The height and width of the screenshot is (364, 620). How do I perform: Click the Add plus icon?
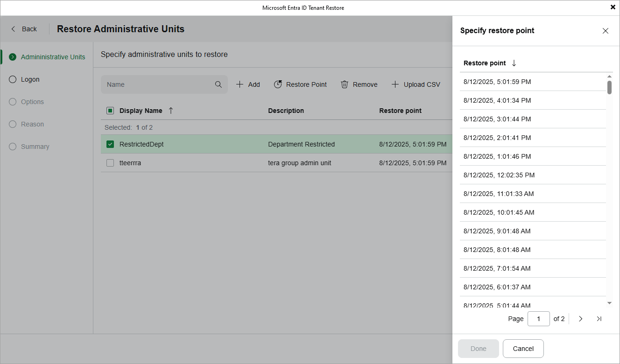pos(240,84)
